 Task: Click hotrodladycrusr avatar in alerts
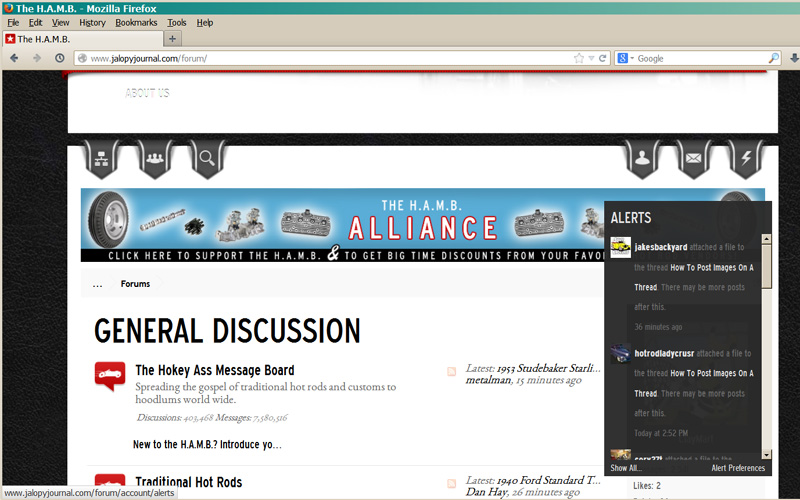[620, 354]
